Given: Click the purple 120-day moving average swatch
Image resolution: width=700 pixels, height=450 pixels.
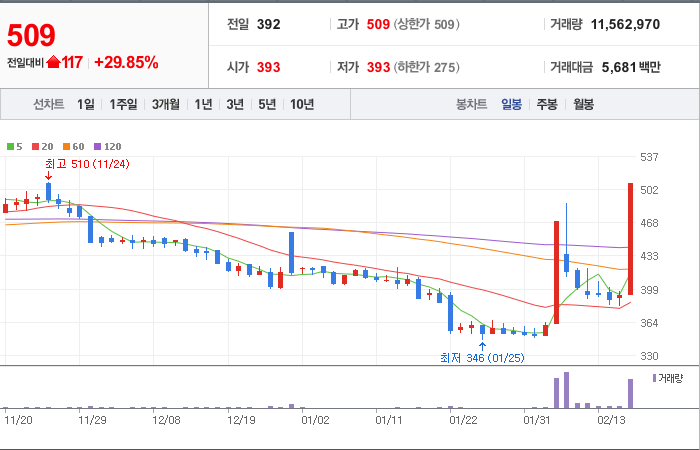Looking at the screenshot, I should [98, 146].
